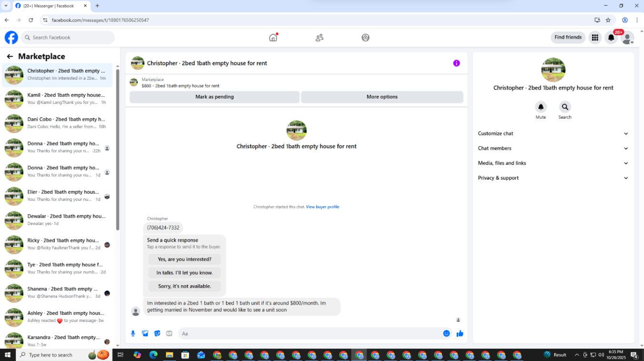
Task: Click More options button
Action: (x=382, y=97)
